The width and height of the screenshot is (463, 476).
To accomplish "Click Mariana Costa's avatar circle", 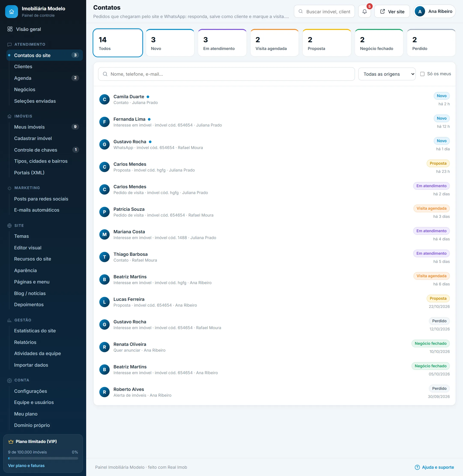I will click(x=105, y=235).
